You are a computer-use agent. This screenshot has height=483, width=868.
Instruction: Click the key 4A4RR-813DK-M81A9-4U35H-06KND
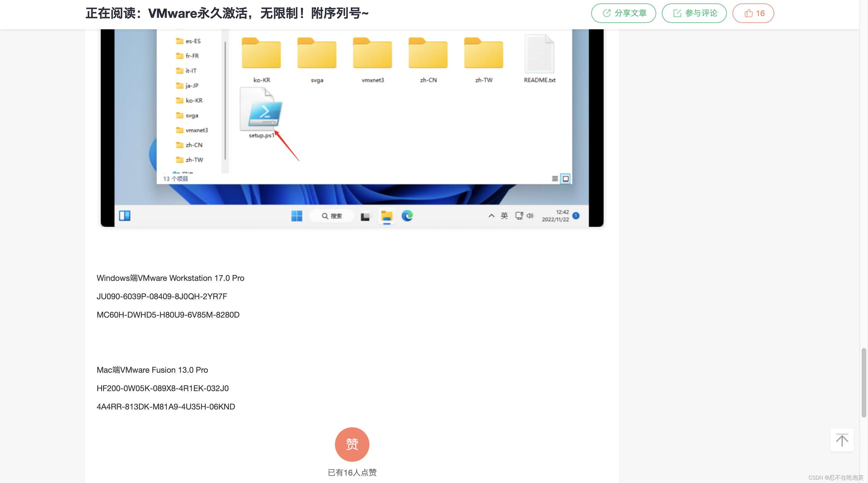click(x=165, y=407)
